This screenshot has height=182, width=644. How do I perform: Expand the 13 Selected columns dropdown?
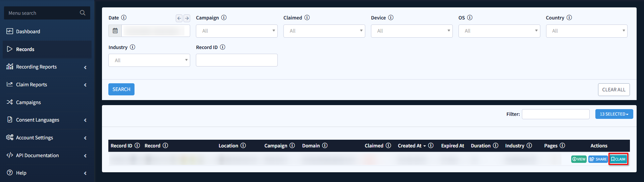(x=614, y=114)
